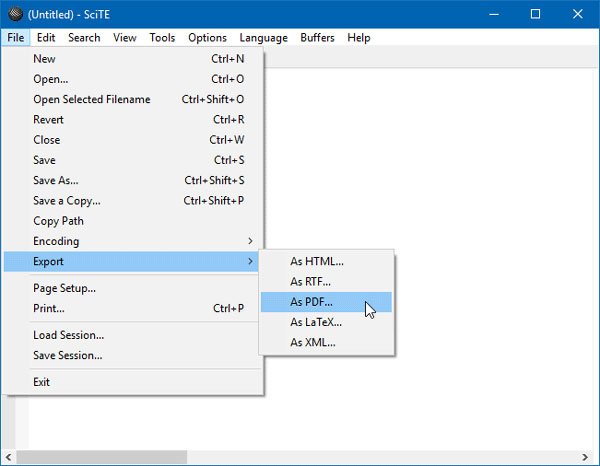Export the file As LaTeX...
Screen dimensions: 600x466
click(326, 323)
